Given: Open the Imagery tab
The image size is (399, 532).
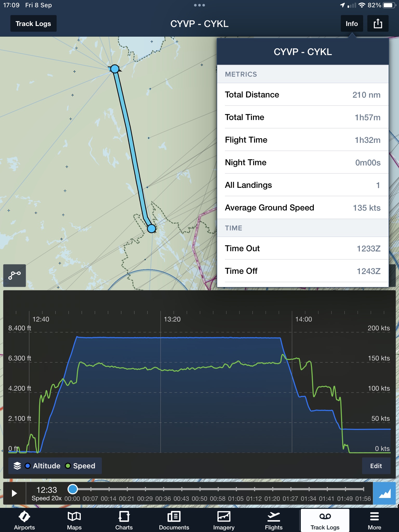Looking at the screenshot, I should coord(224,520).
